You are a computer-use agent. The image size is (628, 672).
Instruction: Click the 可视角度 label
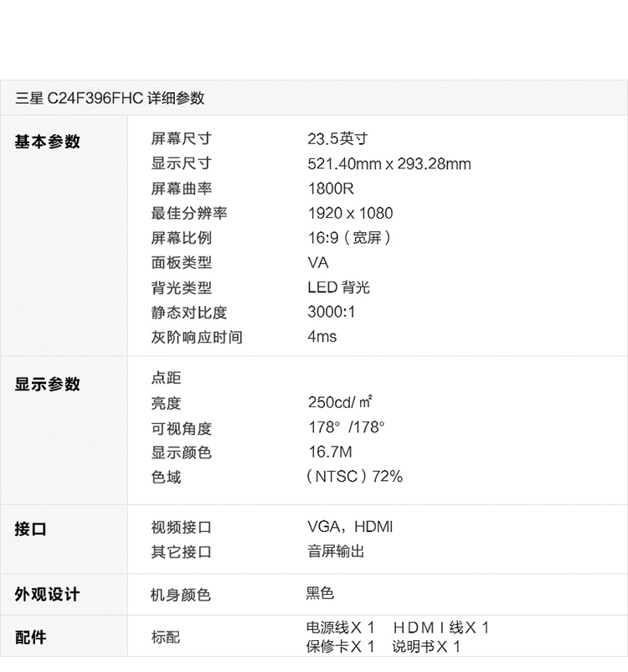click(x=182, y=427)
